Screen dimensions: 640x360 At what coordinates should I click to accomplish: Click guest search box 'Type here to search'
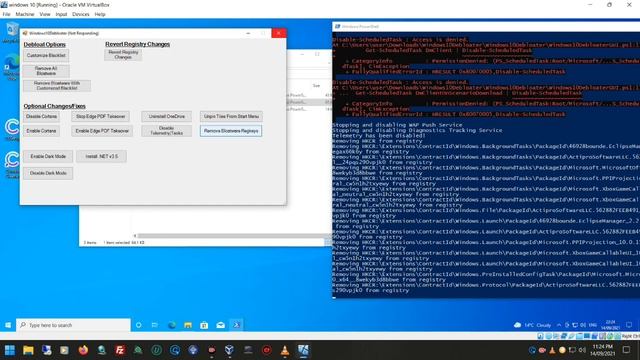pos(73,325)
